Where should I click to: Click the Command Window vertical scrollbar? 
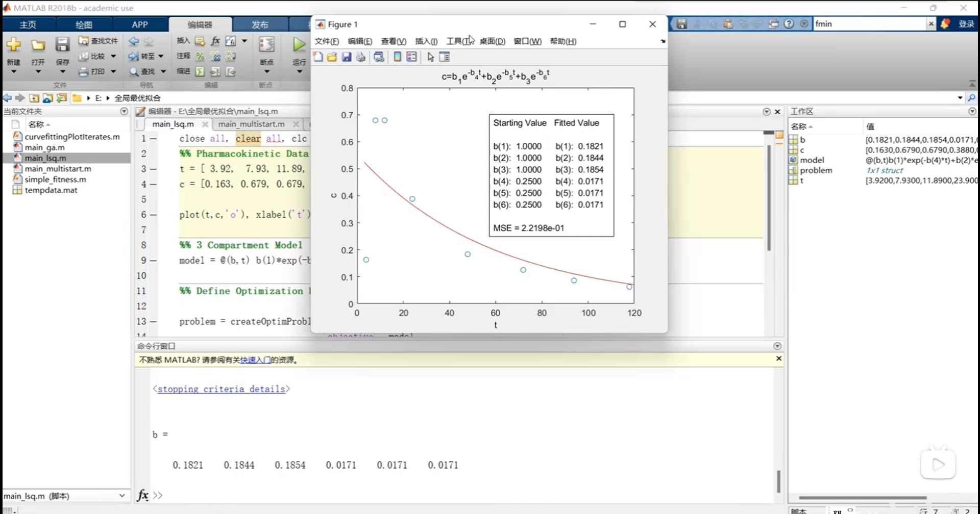click(x=778, y=480)
